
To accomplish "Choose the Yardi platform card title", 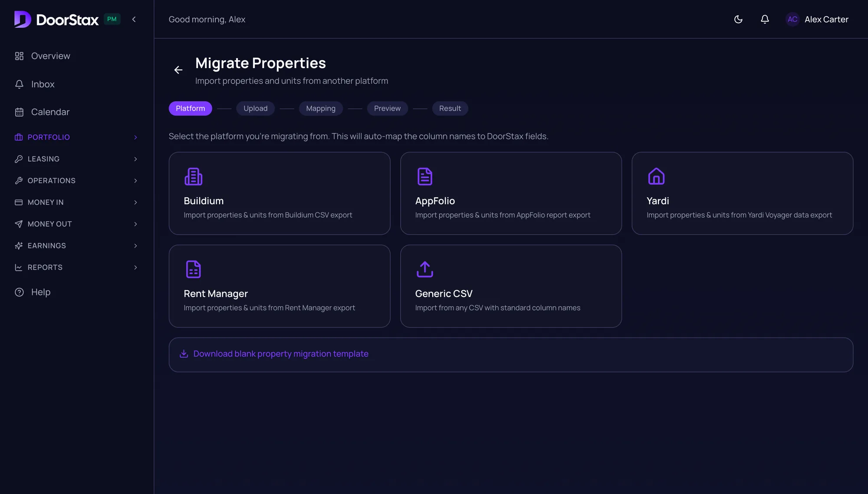I will 658,201.
